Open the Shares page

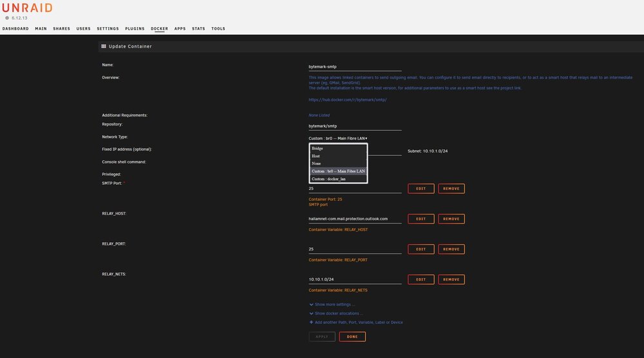coord(62,29)
